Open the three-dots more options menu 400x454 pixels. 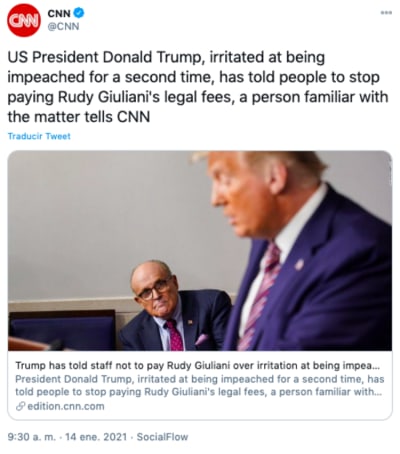pyautogui.click(x=386, y=13)
